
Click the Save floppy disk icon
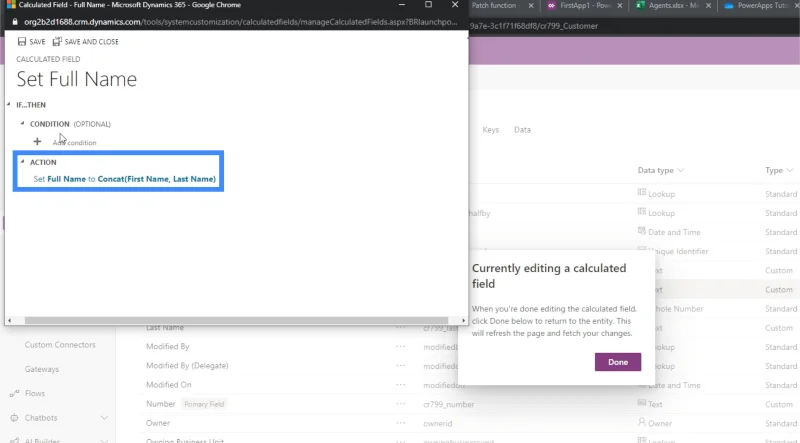22,41
